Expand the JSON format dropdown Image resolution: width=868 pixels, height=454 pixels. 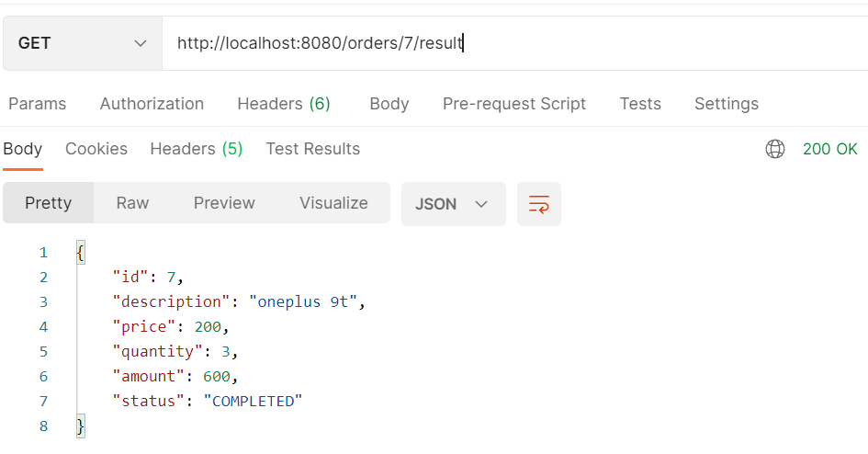[x=453, y=204]
